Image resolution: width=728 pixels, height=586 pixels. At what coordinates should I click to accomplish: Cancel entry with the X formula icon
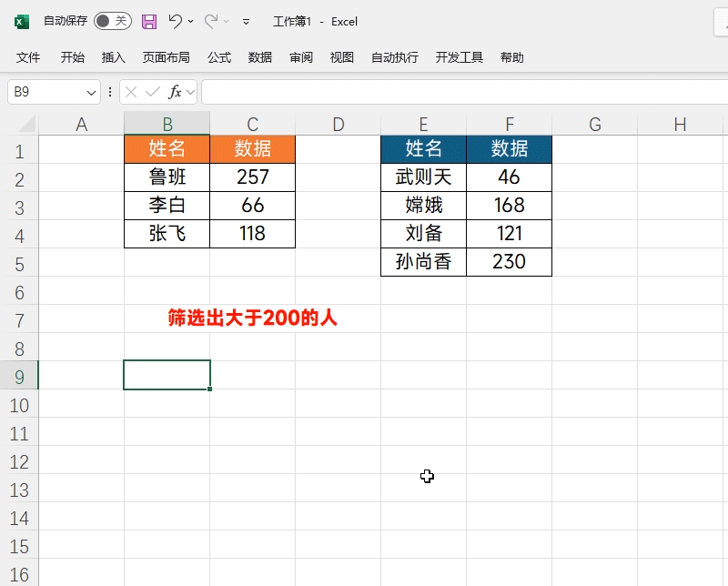pyautogui.click(x=131, y=92)
